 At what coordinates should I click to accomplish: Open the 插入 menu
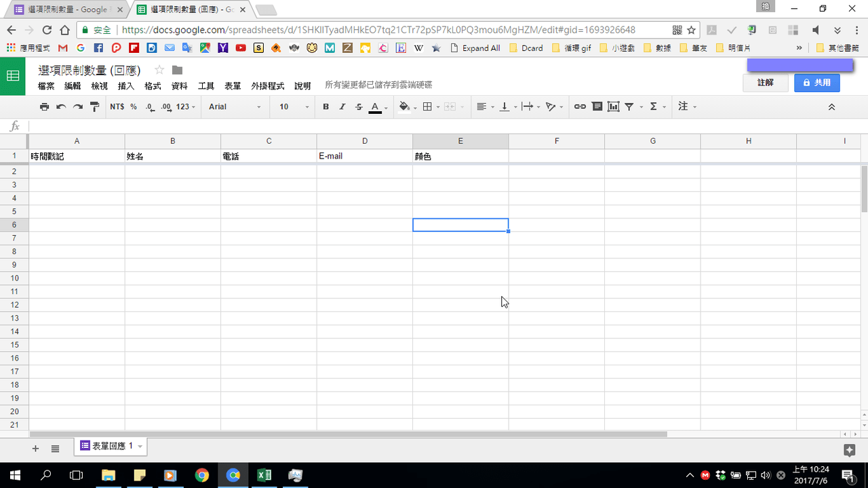point(126,86)
